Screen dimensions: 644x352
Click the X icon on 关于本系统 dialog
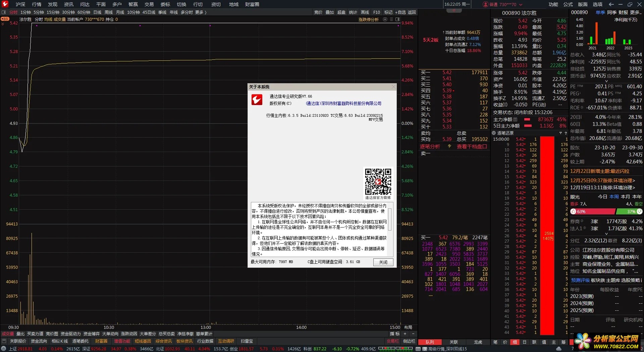pos(393,87)
